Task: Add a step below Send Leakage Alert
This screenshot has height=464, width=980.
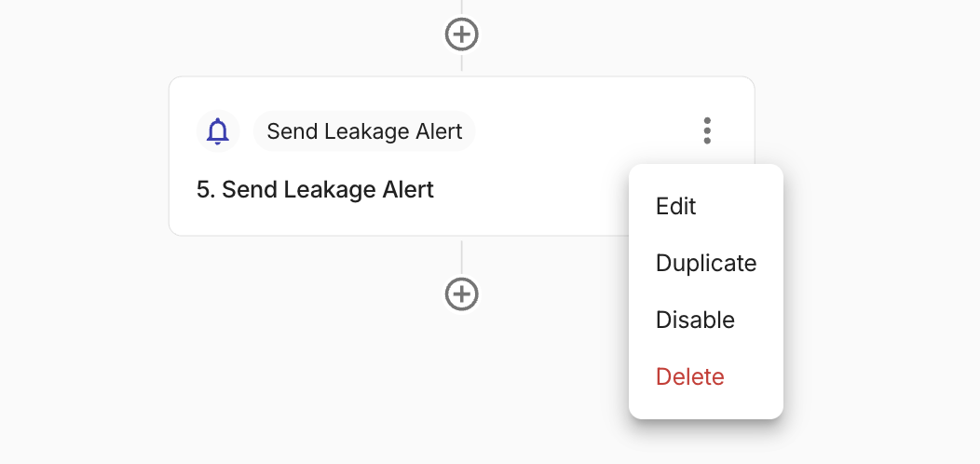Action: (462, 293)
